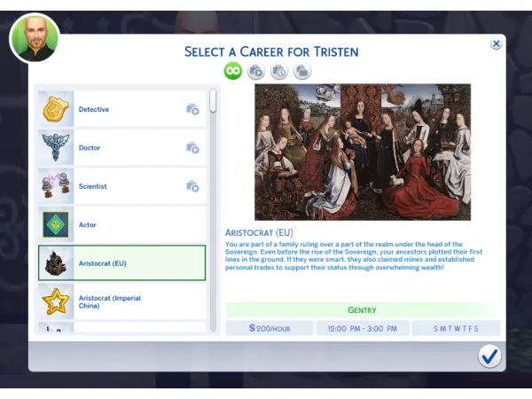Viewport: 532px width, 399px height.
Task: Click the Scientist orbs icon
Action: click(x=56, y=186)
